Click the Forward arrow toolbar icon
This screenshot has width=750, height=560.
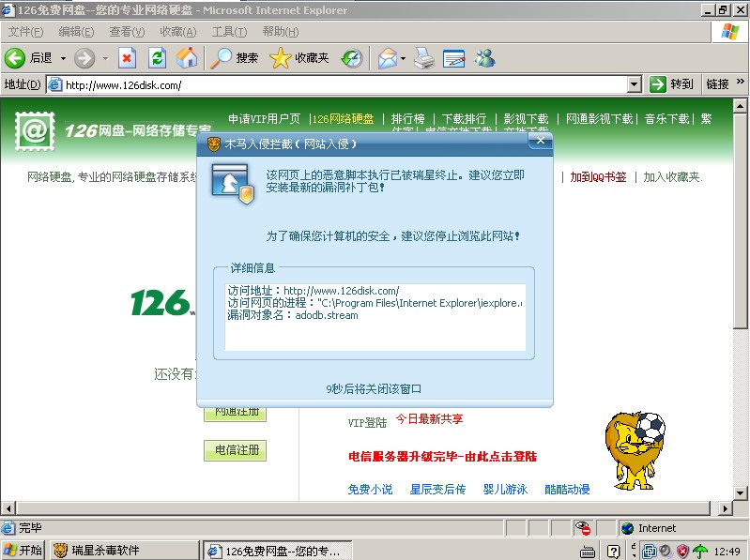(84, 58)
